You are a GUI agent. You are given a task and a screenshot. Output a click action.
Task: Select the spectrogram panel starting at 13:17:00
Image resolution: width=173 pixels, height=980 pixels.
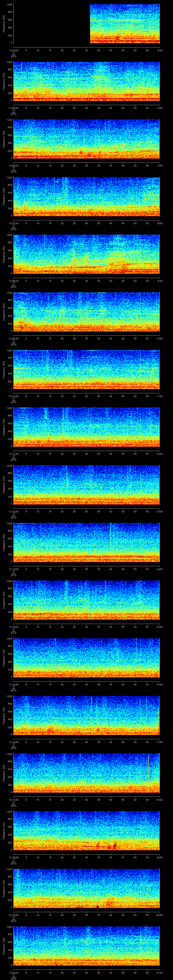click(x=87, y=773)
